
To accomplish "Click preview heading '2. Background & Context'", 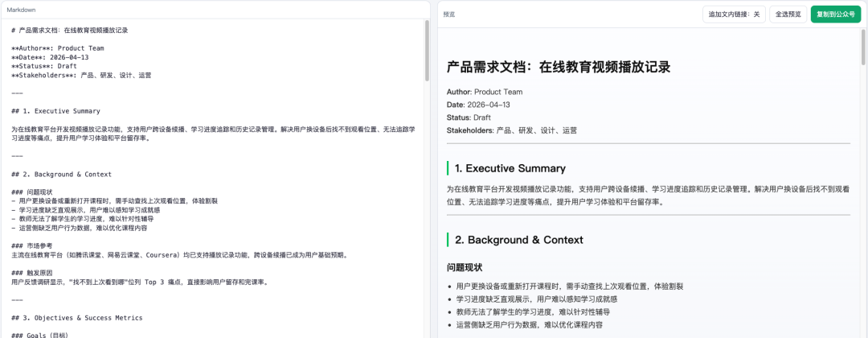I will 518,240.
